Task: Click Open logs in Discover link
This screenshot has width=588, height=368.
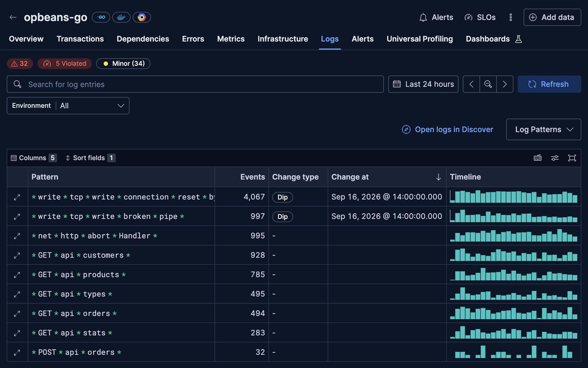Action: (x=447, y=129)
